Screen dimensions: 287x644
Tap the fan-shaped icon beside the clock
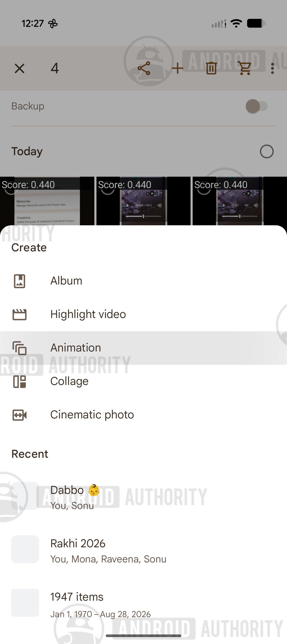coord(53,24)
